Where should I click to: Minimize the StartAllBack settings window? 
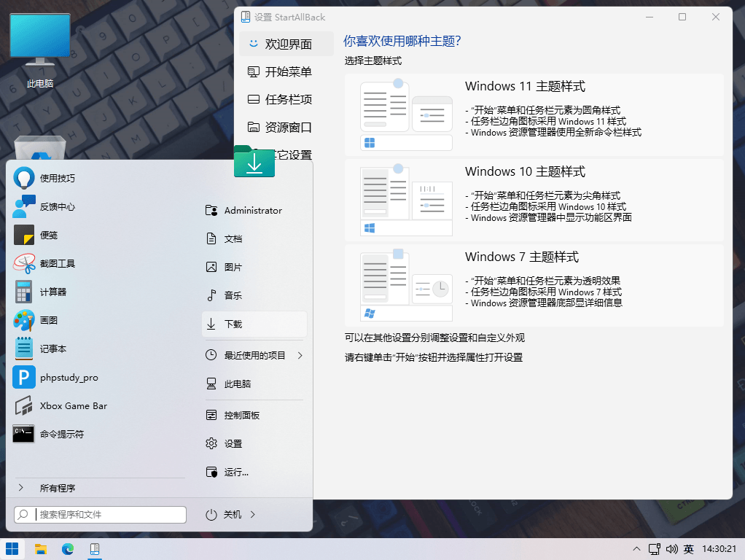(650, 17)
